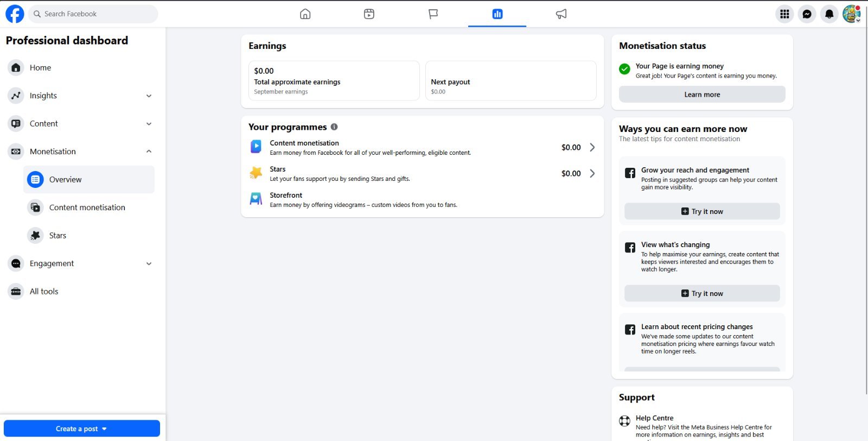Click the Home house icon in sidebar
868x441 pixels.
pyautogui.click(x=16, y=67)
